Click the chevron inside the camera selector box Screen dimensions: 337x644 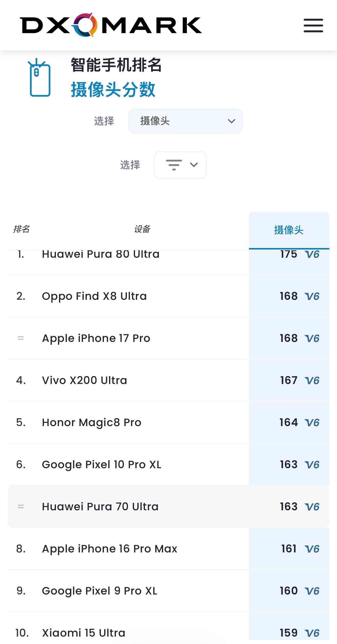tap(231, 121)
